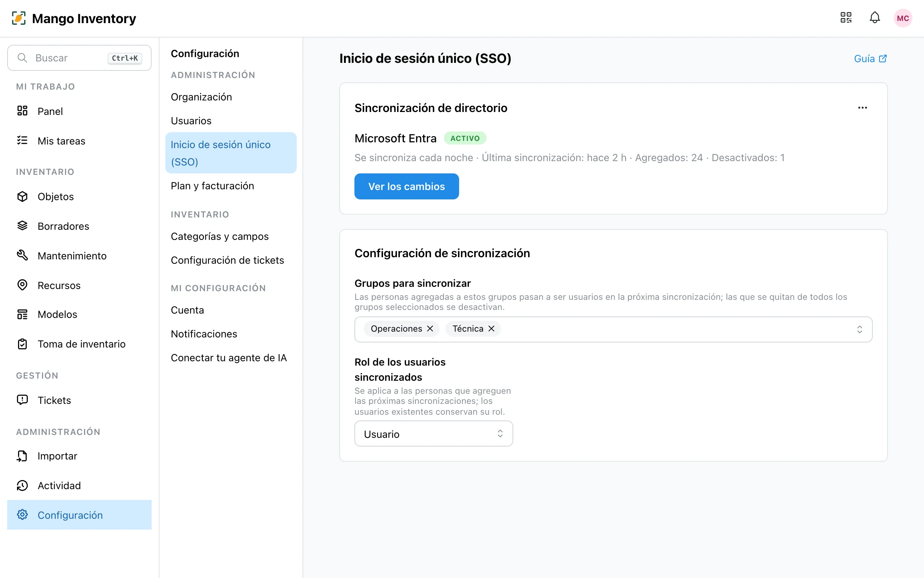Click the Recursos location pin icon
The image size is (924, 578).
(x=22, y=285)
